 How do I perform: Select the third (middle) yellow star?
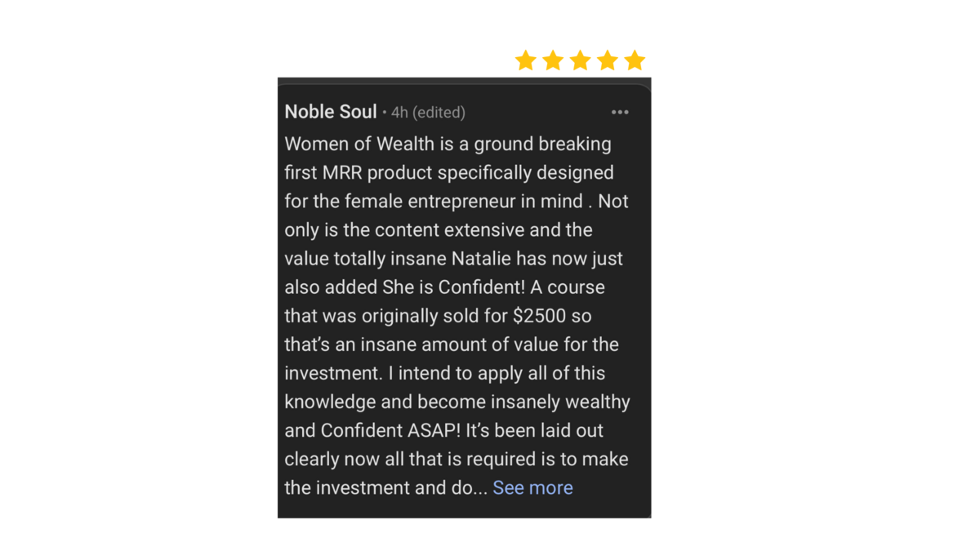click(580, 60)
